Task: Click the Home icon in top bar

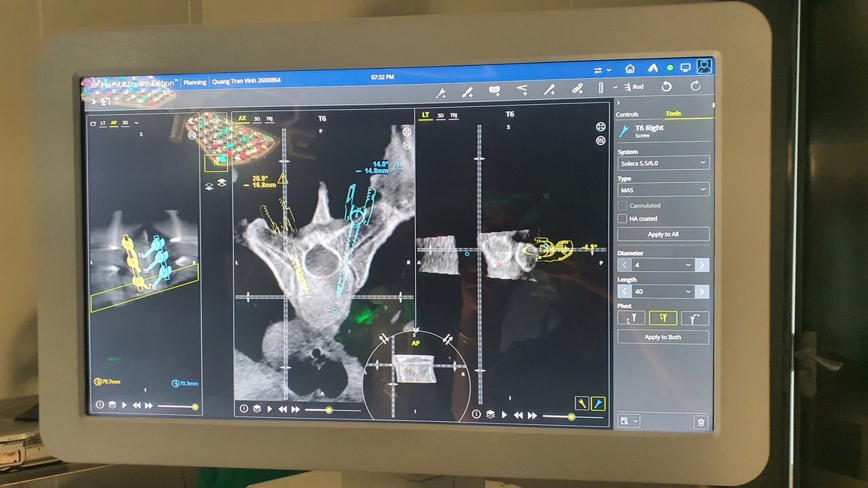Action: click(x=630, y=69)
